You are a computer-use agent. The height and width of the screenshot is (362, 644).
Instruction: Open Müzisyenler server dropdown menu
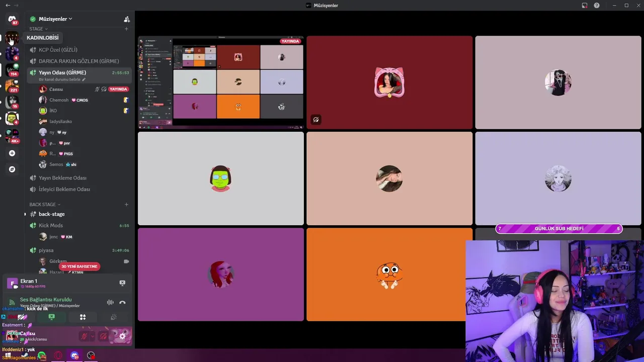tap(55, 19)
